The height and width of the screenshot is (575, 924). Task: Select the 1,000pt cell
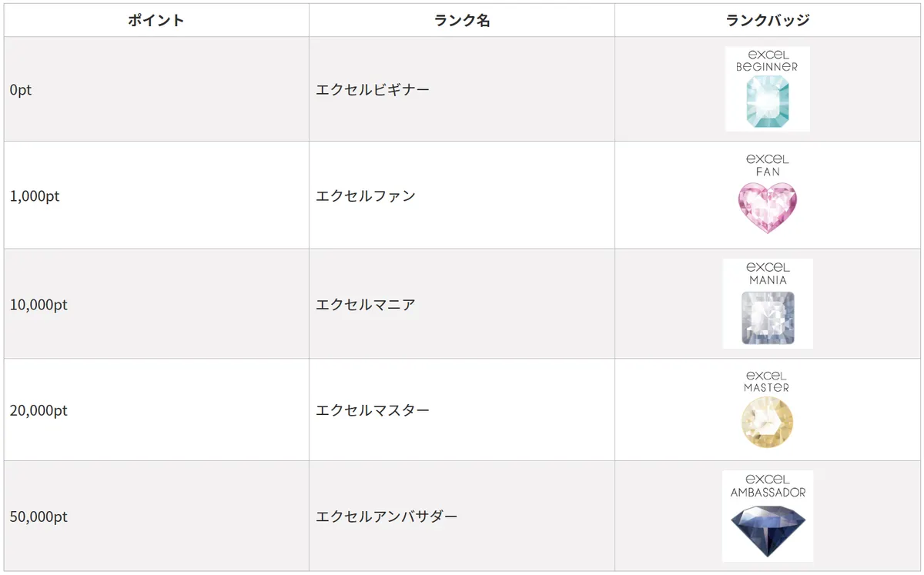156,196
